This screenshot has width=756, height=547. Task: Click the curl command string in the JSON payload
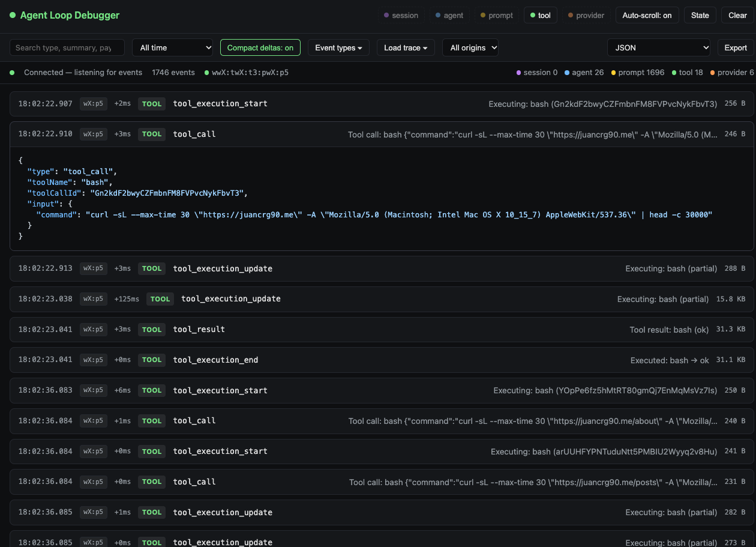[x=399, y=215]
